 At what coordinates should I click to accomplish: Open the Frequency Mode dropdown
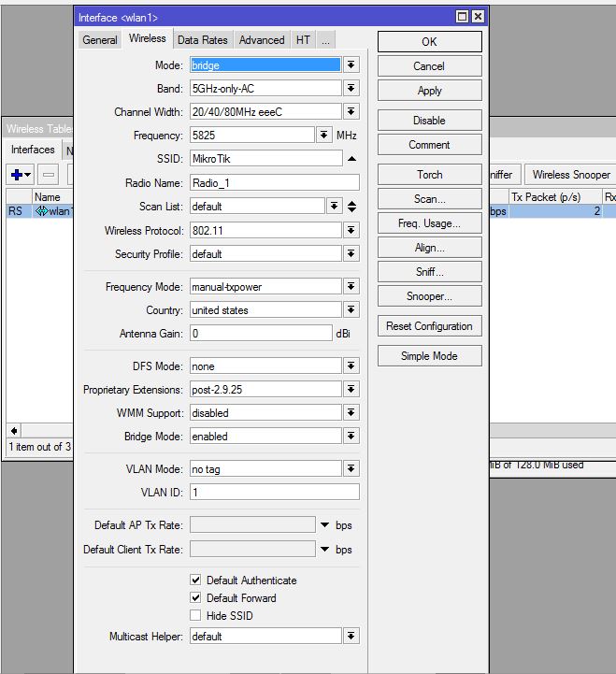click(x=351, y=286)
